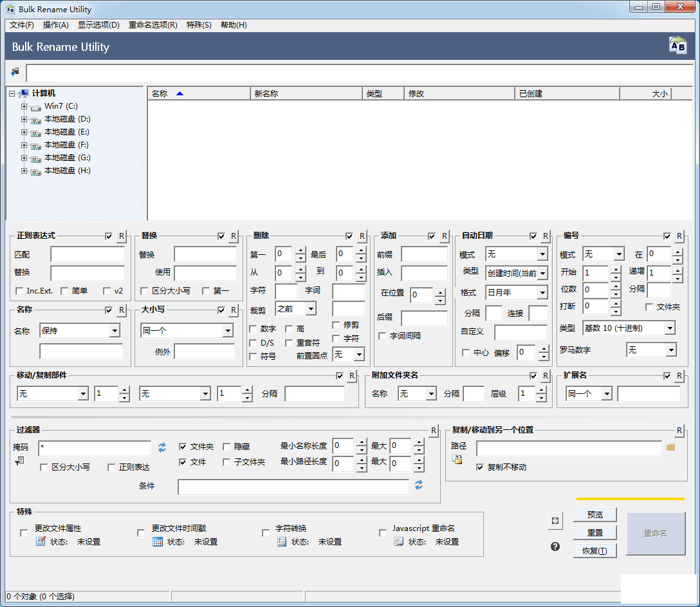Open the 特殊(S) menu

tap(199, 25)
